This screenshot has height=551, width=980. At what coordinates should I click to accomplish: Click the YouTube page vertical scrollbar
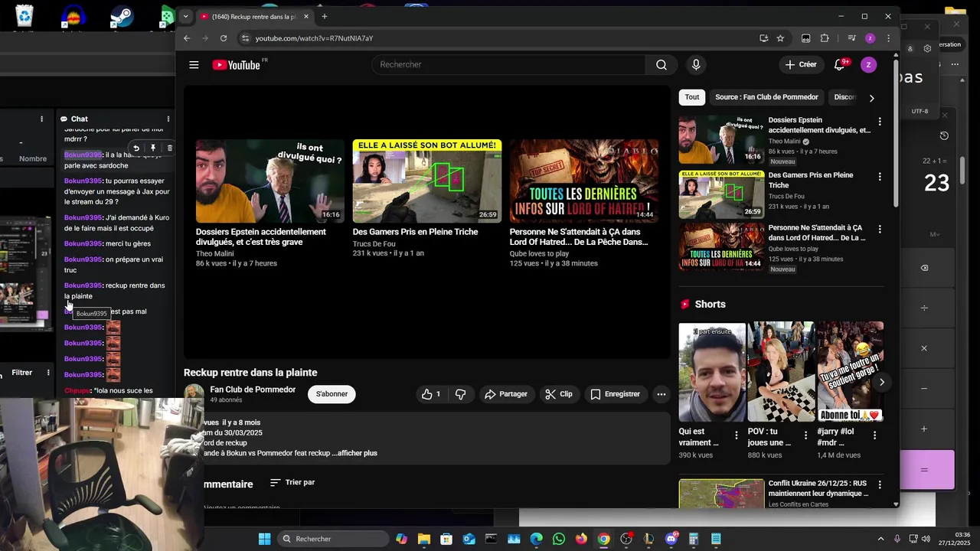point(897,134)
